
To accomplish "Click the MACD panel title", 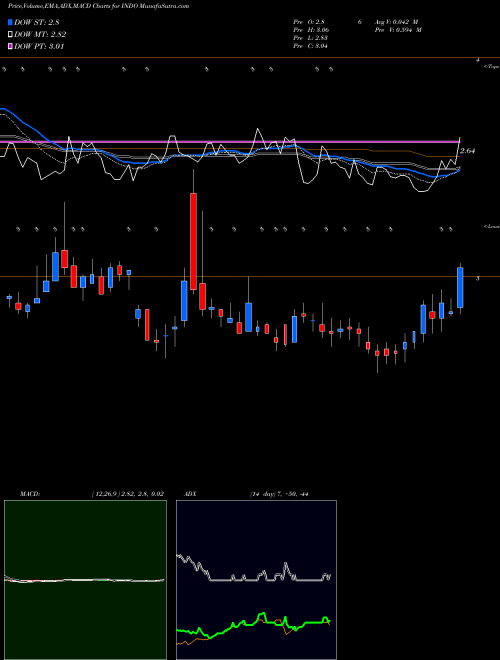I will point(29,494).
